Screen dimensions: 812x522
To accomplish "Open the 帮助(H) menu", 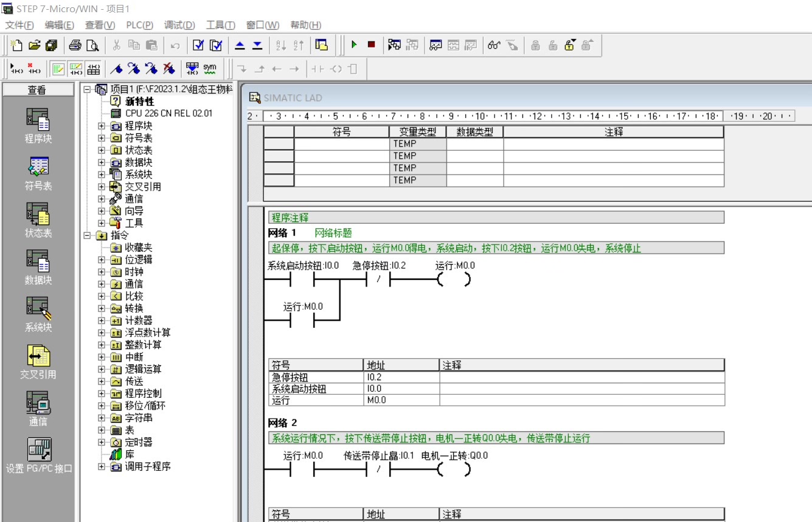I will click(x=306, y=25).
